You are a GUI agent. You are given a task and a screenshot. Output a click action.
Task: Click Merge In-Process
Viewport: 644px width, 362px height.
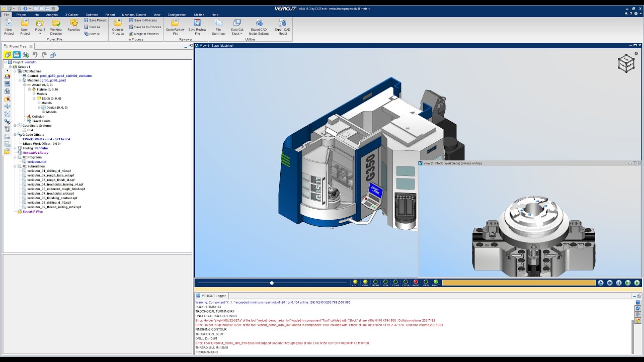pos(144,34)
